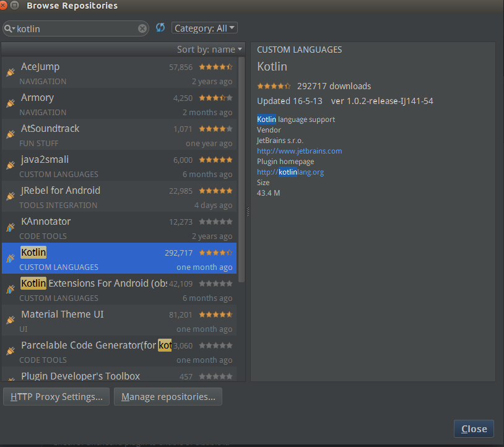Screen dimensions: 504x447
Task: Open HTTP Proxy Settings
Action: tap(57, 397)
